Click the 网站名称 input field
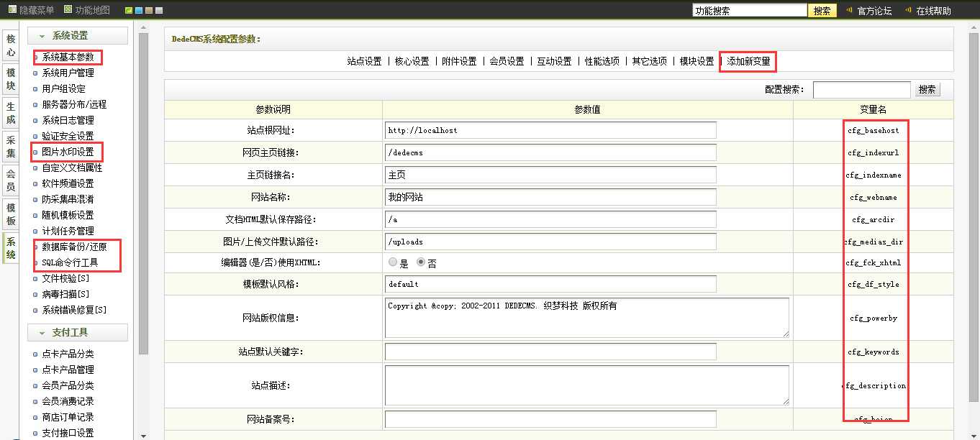The width and height of the screenshot is (980, 440). pyautogui.click(x=550, y=197)
